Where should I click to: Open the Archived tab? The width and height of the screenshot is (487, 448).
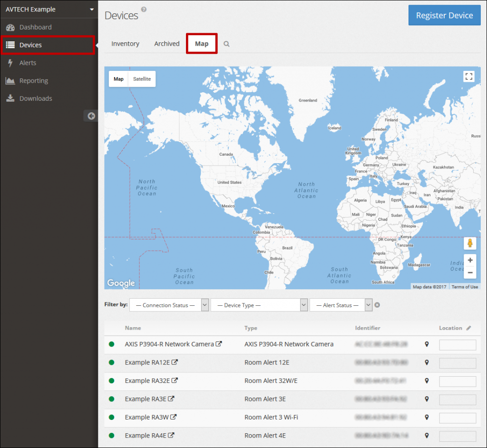167,44
